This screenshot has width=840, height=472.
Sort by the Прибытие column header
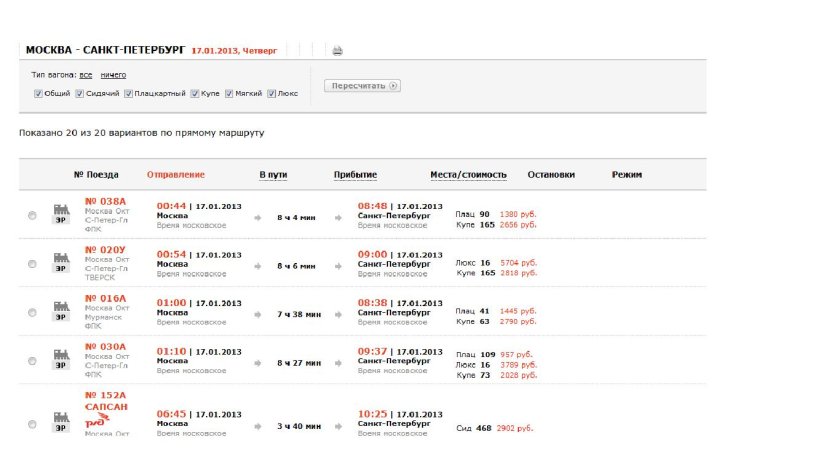coord(355,175)
